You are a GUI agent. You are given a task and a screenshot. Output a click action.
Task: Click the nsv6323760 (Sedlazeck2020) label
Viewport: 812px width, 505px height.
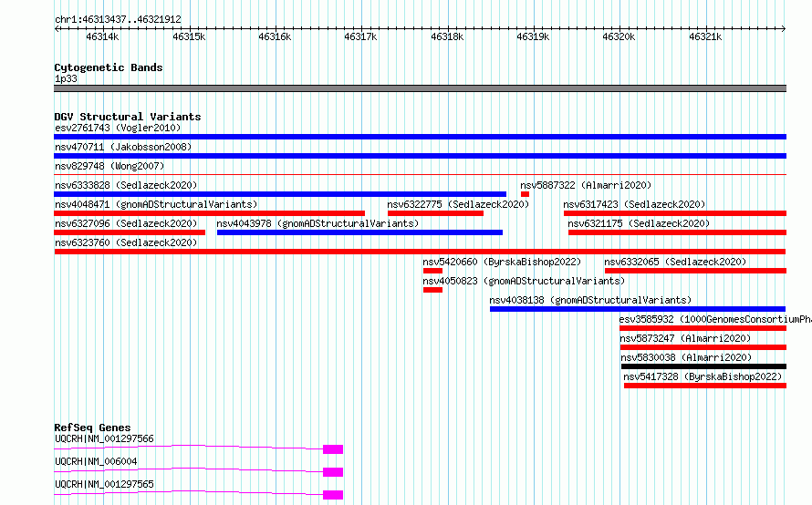click(x=126, y=242)
